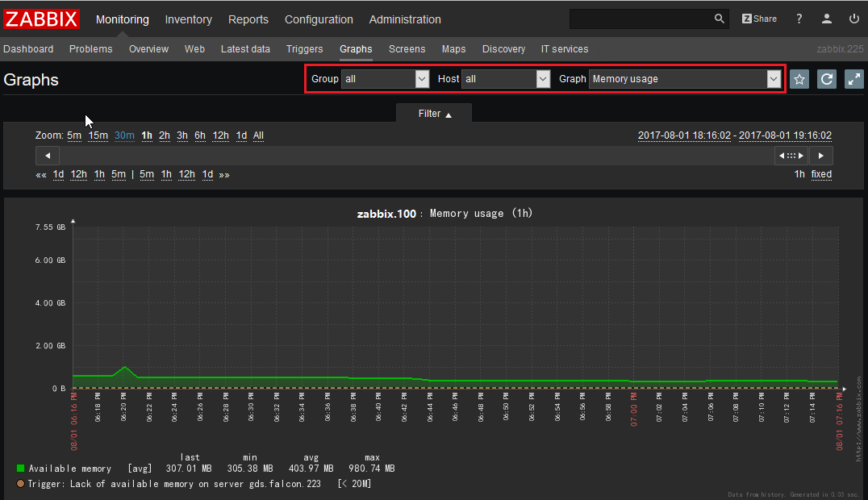Click the Zabbix Share button
The height and width of the screenshot is (500, 868).
click(x=759, y=19)
